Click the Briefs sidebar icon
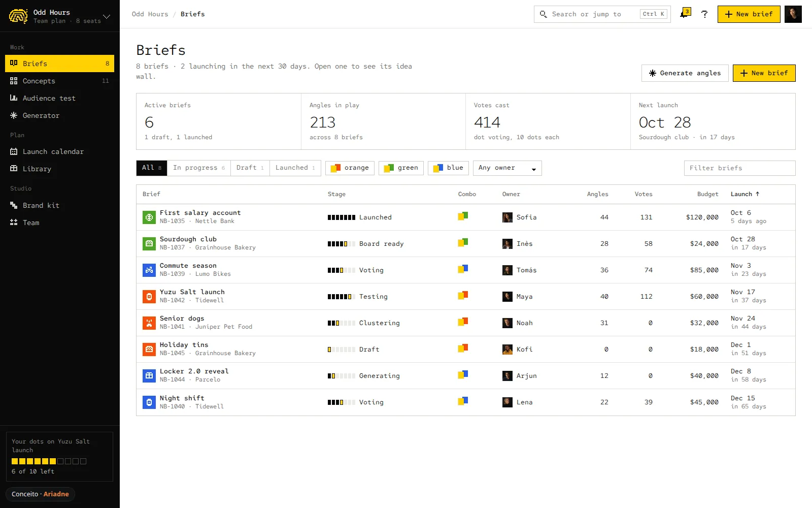 [14, 63]
